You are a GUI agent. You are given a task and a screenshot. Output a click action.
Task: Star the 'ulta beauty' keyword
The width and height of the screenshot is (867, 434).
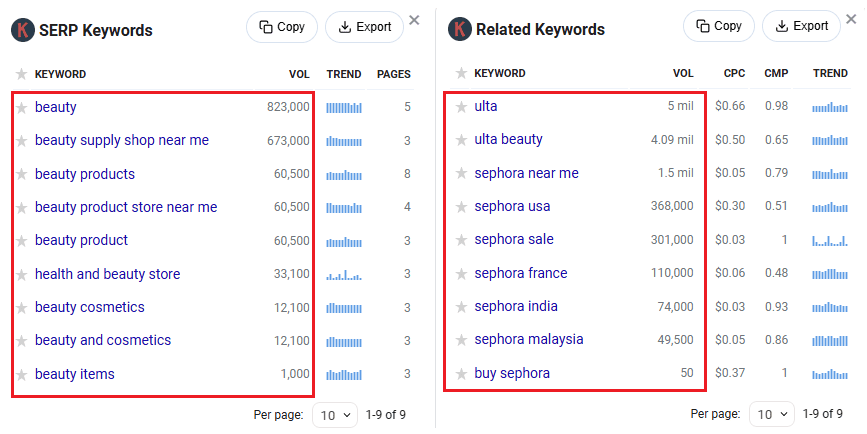(461, 139)
